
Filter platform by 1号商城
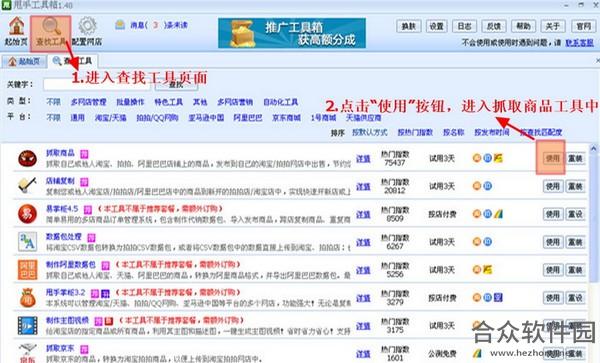(x=323, y=118)
